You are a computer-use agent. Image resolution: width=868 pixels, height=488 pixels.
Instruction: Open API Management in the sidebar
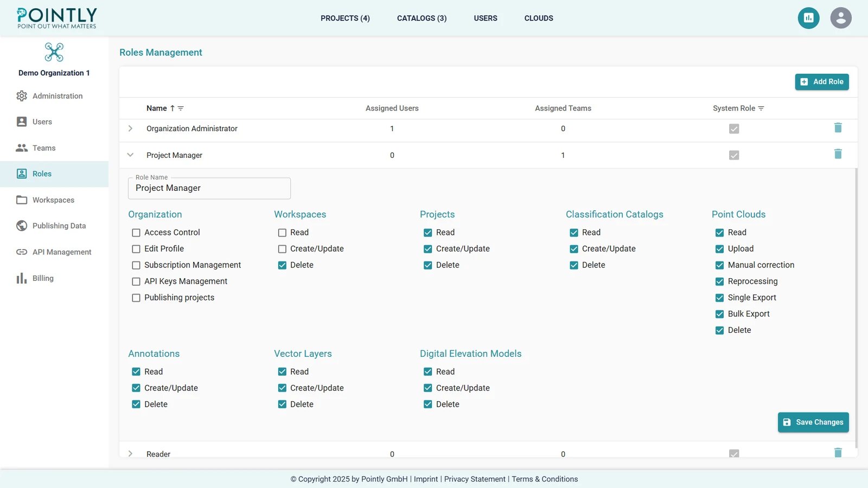click(54, 252)
